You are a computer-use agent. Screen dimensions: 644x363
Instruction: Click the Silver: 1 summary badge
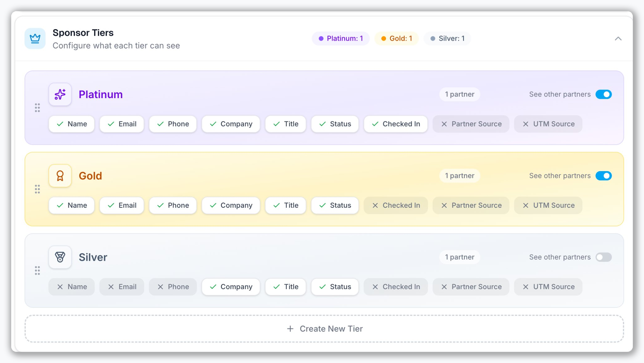coord(447,38)
